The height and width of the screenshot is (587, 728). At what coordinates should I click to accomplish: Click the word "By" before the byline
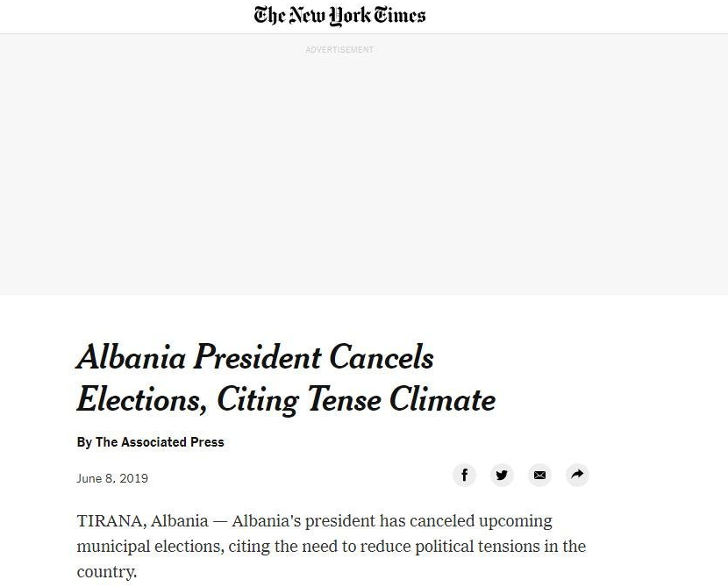[84, 442]
